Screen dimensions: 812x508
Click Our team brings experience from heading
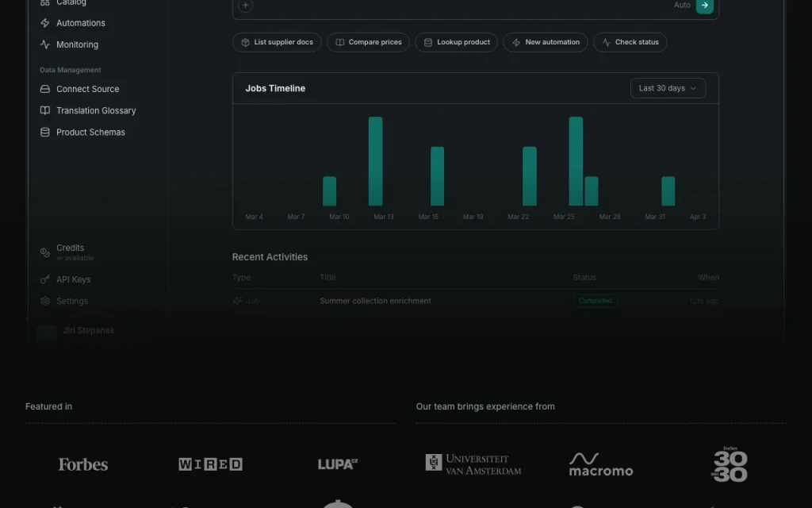pos(485,406)
